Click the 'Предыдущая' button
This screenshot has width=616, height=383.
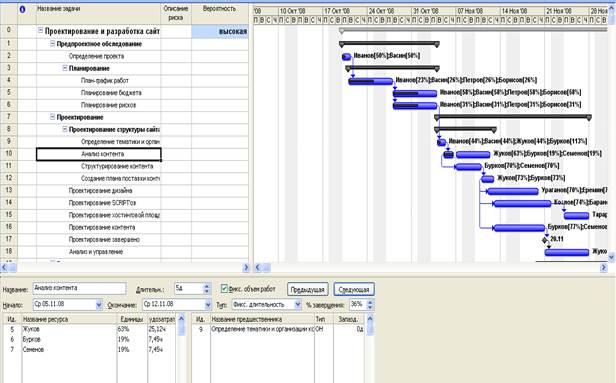click(308, 290)
